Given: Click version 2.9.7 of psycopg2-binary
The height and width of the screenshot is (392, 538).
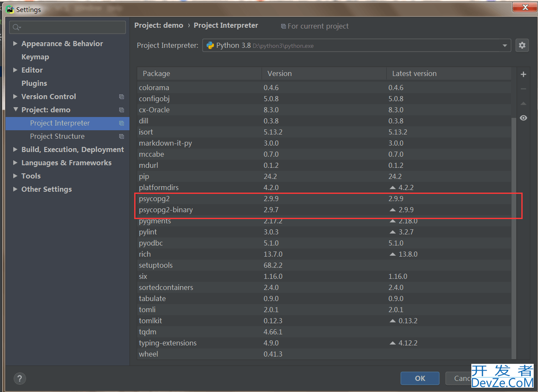Looking at the screenshot, I should pyautogui.click(x=271, y=210).
